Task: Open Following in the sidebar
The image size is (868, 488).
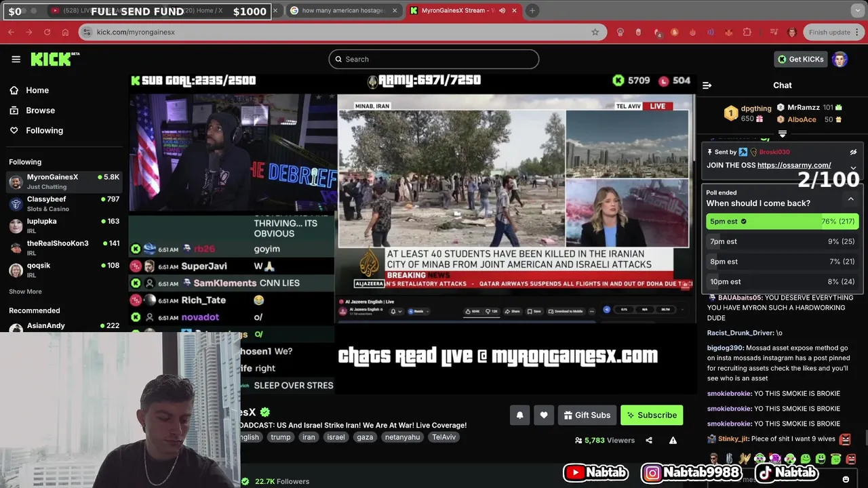Action: (44, 130)
